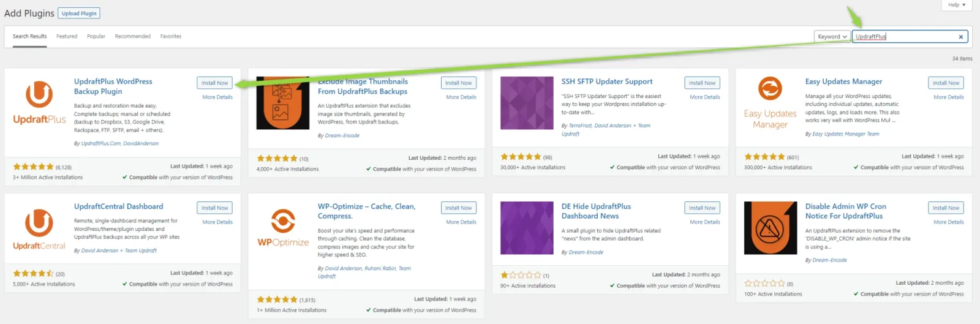The height and width of the screenshot is (324, 980).
Task: Install WP-Optimize plugin
Action: pyautogui.click(x=458, y=208)
